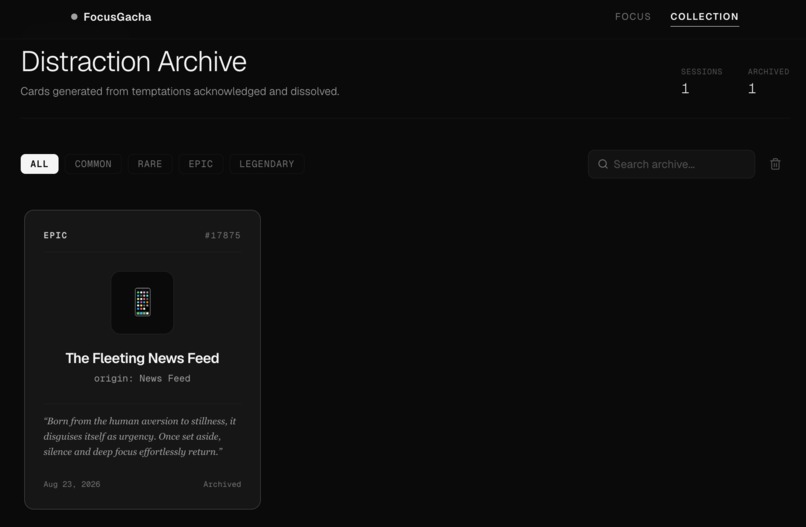This screenshot has height=527, width=806.
Task: Filter cards by LEGENDARY rarity
Action: (x=267, y=164)
